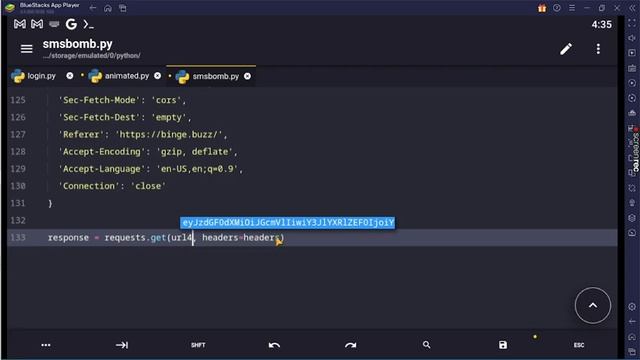Open the BlueStacks gift rewards icon

click(x=542, y=8)
